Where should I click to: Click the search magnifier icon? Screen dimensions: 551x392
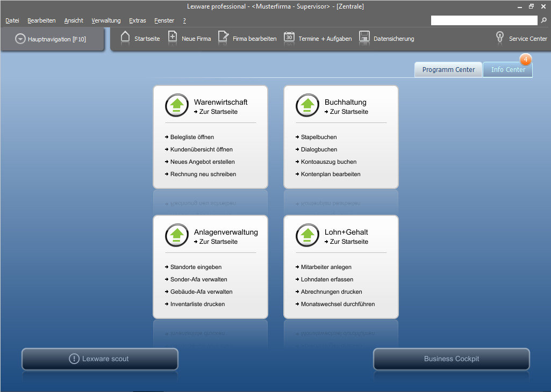click(544, 20)
